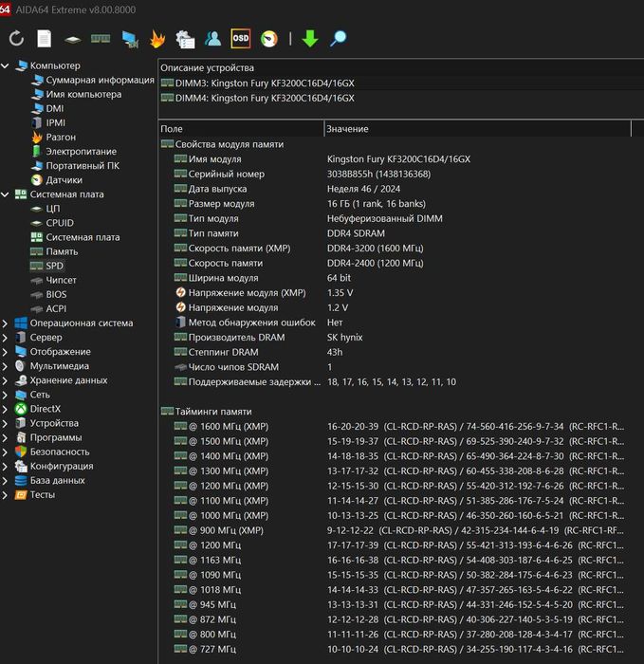
Task: Expand the Устройства node
Action: 5,423
